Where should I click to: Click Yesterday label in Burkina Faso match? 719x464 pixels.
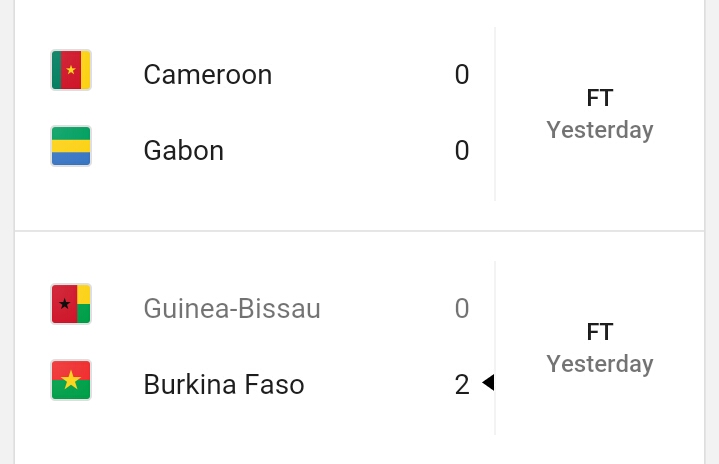click(x=600, y=364)
